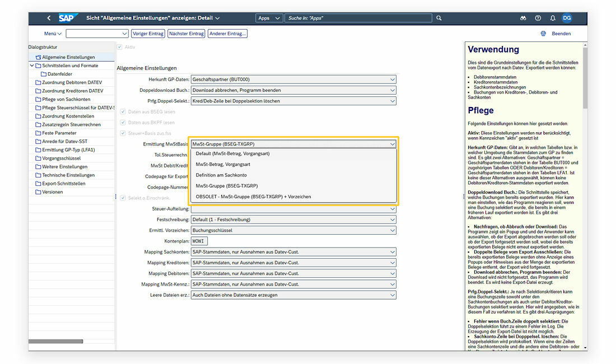Click the back arrow in SAP header

pyautogui.click(x=49, y=18)
